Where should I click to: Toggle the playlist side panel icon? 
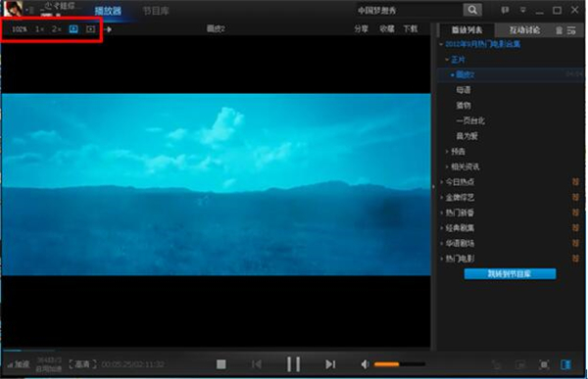565,364
